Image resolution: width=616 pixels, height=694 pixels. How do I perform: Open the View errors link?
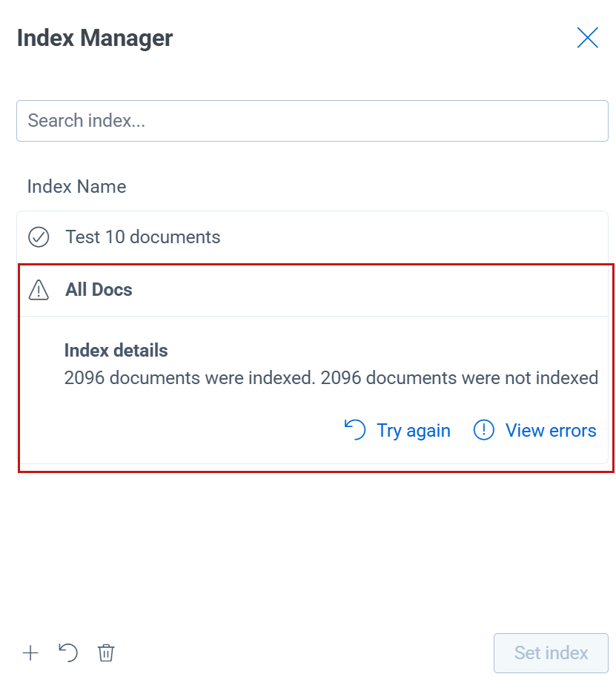[x=551, y=430]
